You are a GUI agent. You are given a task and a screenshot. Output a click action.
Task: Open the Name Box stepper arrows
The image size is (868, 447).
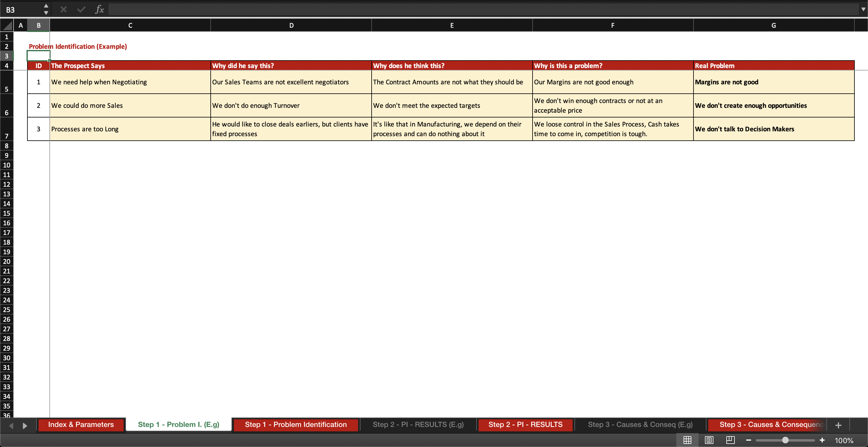coord(46,9)
